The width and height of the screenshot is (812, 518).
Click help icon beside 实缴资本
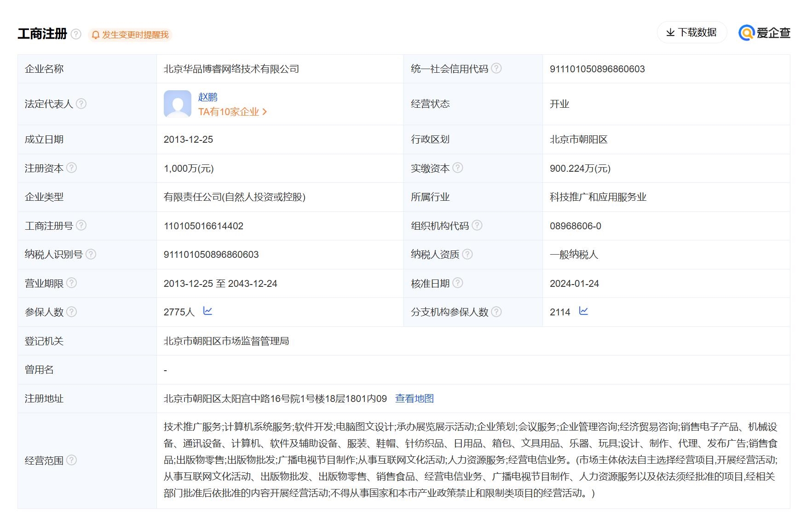click(x=458, y=168)
